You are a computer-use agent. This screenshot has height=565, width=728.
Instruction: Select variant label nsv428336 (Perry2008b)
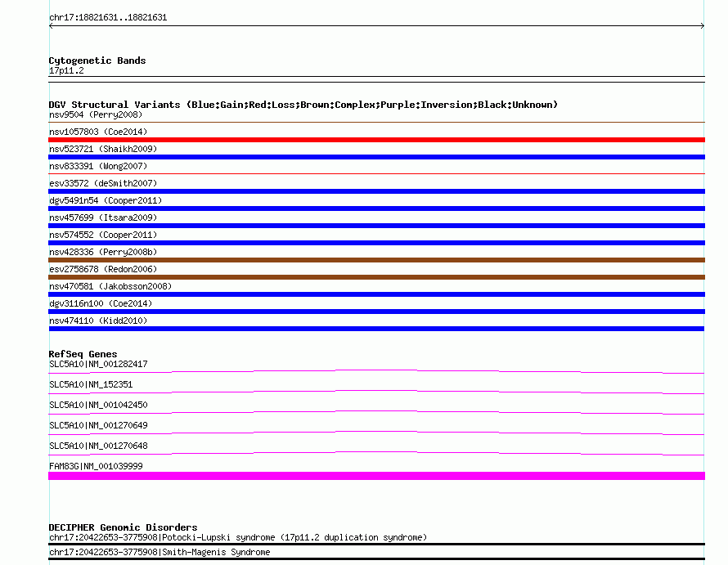(x=103, y=252)
